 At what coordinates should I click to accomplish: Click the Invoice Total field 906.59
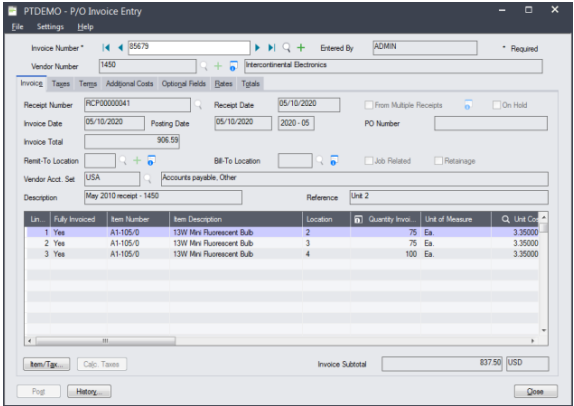tap(132, 142)
